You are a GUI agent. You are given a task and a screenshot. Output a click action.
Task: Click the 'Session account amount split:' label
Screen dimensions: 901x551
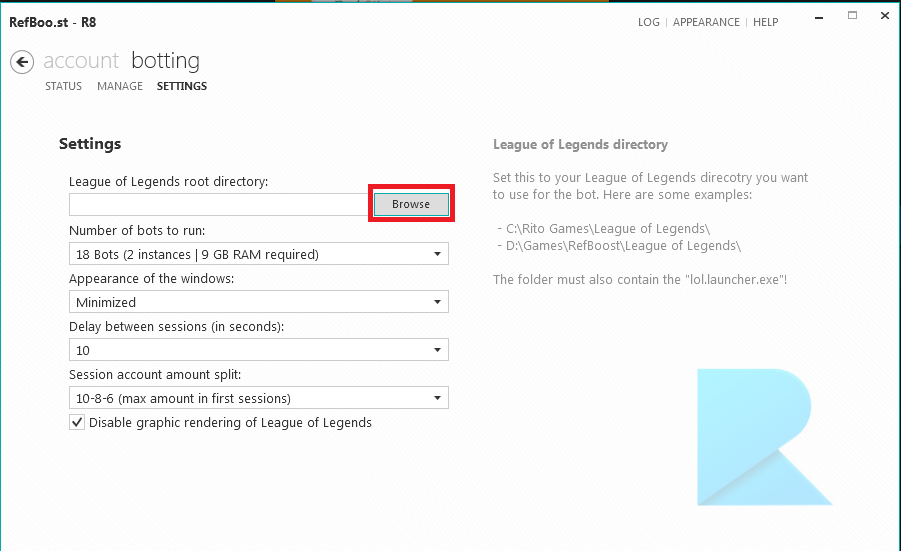click(x=155, y=375)
